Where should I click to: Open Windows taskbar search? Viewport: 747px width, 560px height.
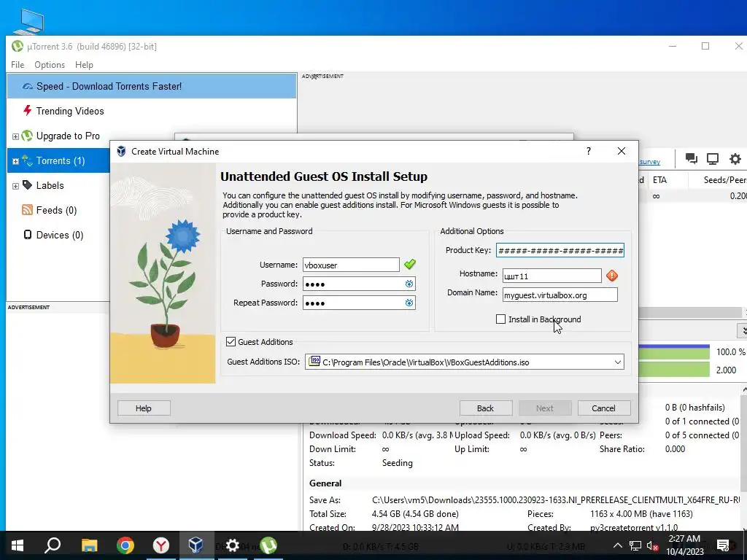pos(53,545)
